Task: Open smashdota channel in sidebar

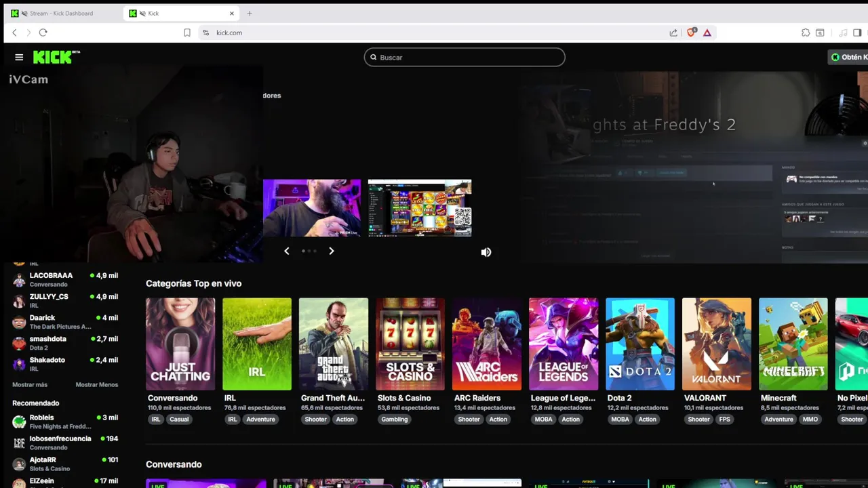Action: point(65,343)
